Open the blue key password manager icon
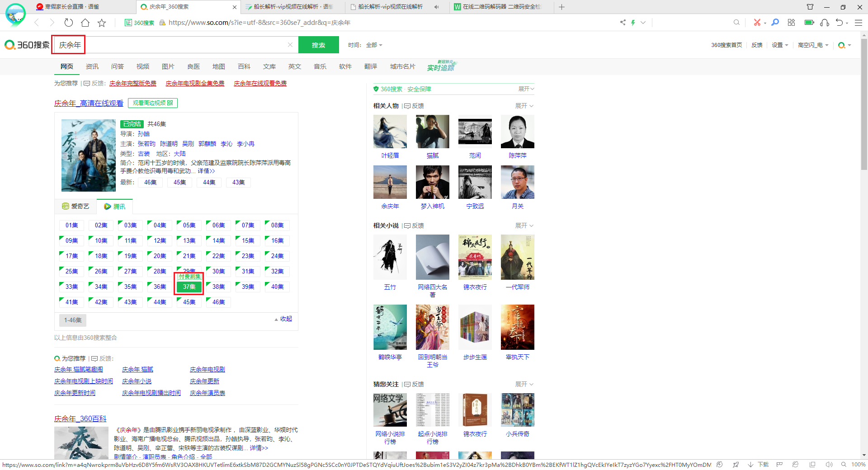Viewport: 868px width, 470px height. (x=775, y=22)
